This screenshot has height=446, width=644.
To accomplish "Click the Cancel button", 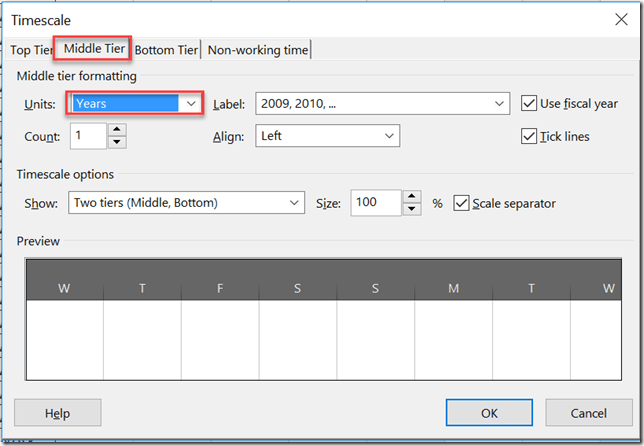I will coord(588,413).
